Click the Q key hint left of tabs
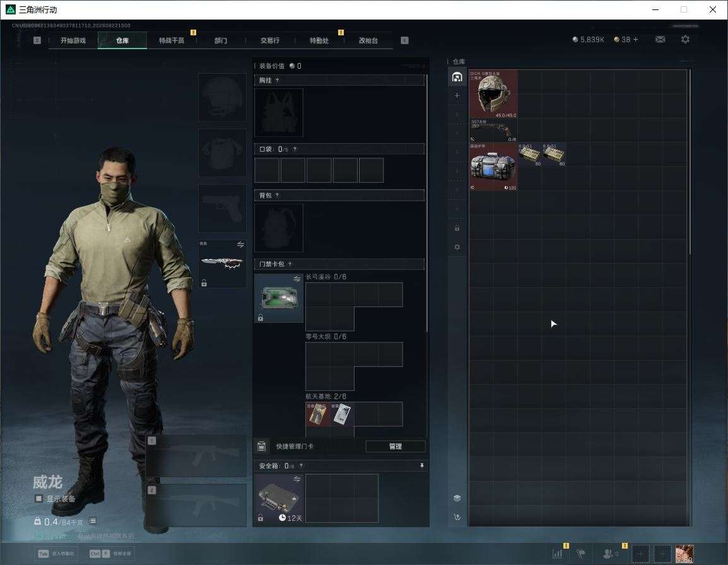This screenshot has height=565, width=728. point(37,40)
